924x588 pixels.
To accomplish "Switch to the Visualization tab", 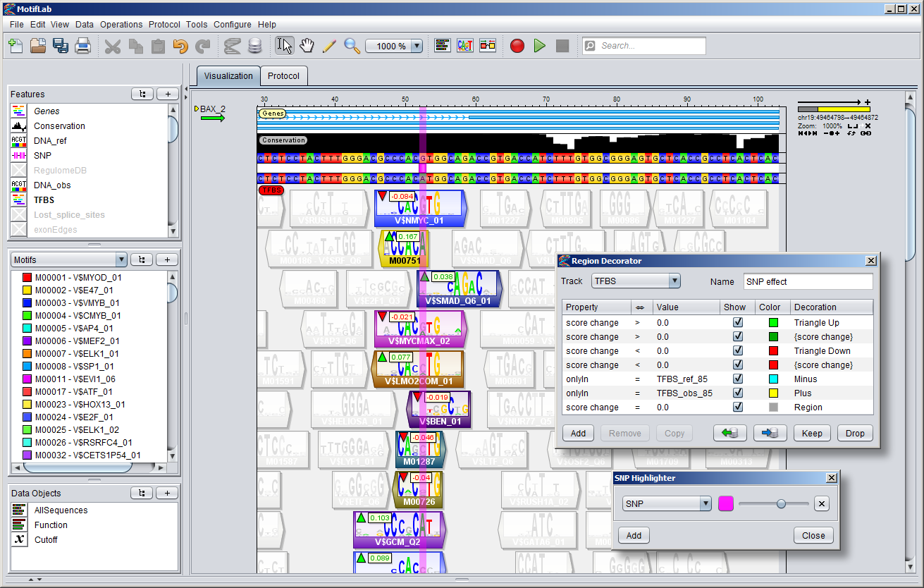I will 228,75.
